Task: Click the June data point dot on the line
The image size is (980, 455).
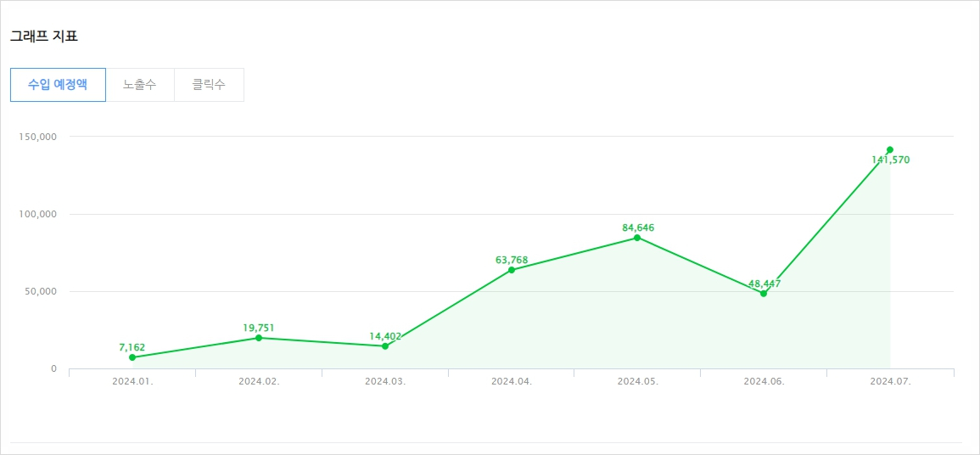Action: 764,294
